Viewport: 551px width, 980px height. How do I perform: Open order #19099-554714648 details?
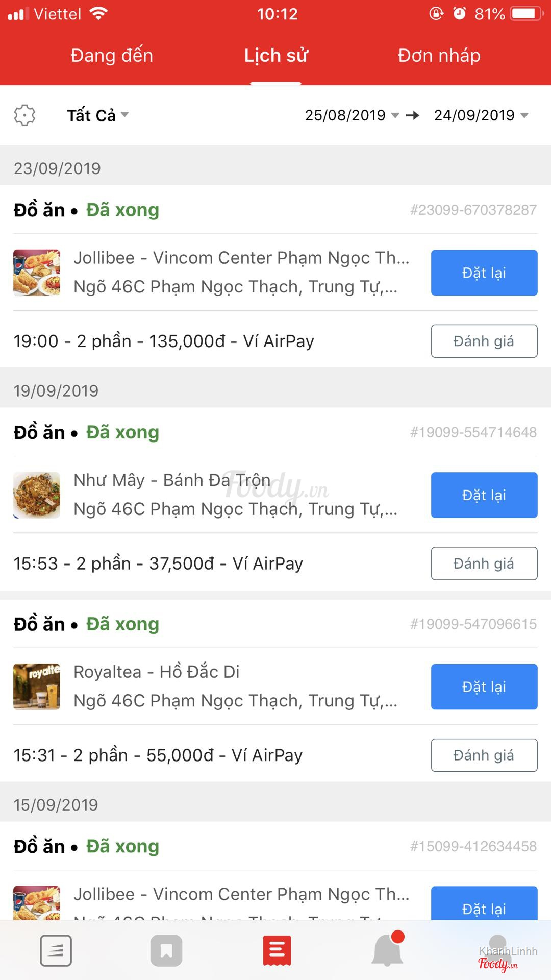[x=473, y=432]
